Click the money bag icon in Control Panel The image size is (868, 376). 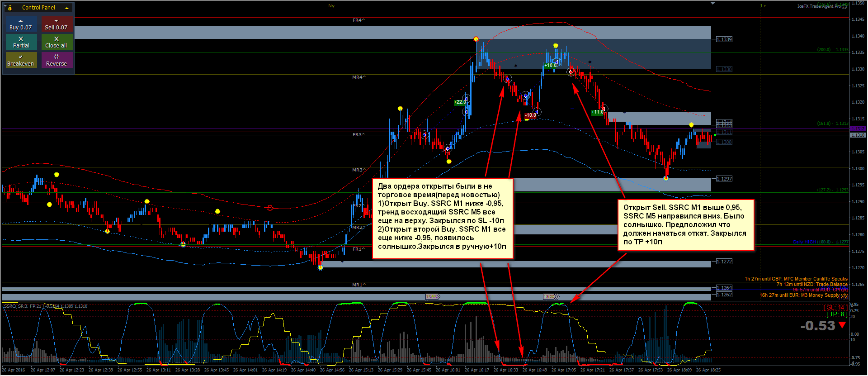(10, 8)
